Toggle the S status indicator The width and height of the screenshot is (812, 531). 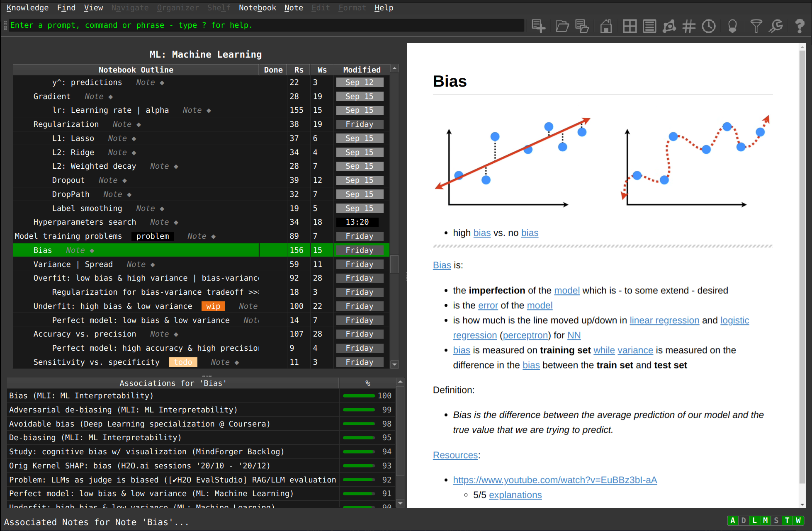(x=776, y=520)
